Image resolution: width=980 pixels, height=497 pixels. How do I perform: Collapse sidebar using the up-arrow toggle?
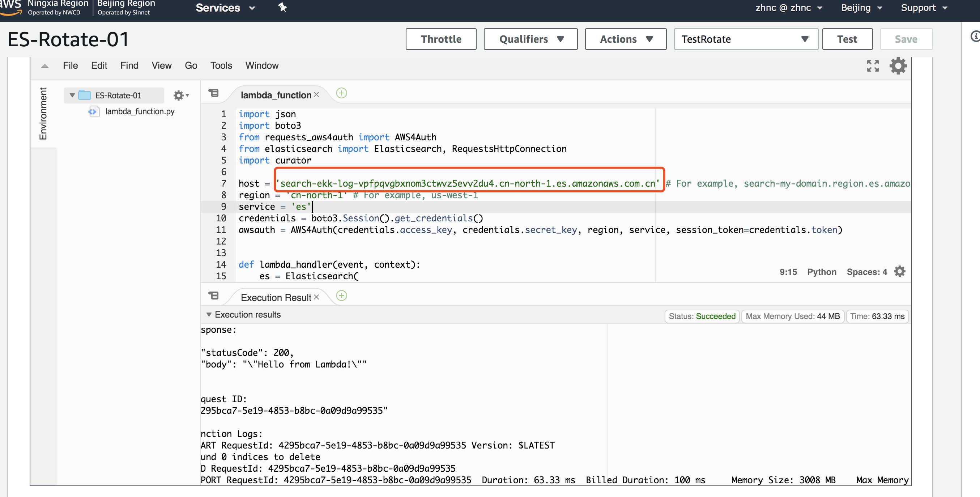44,65
